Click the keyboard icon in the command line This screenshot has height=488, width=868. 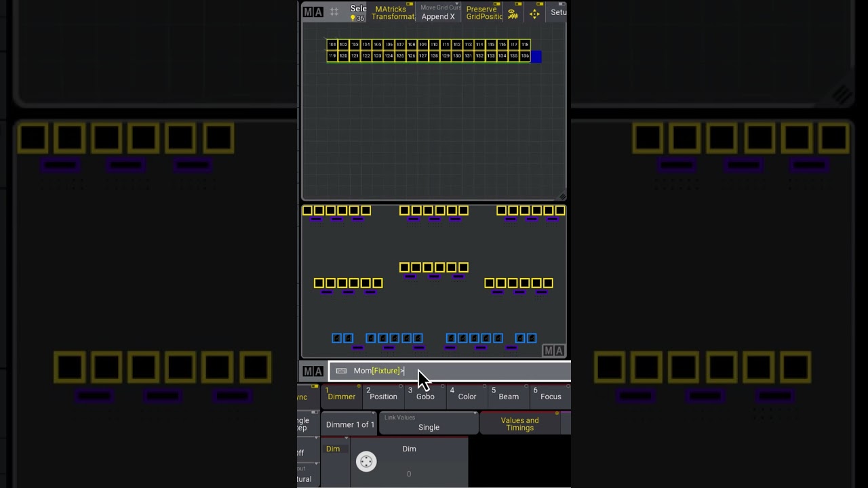point(341,371)
